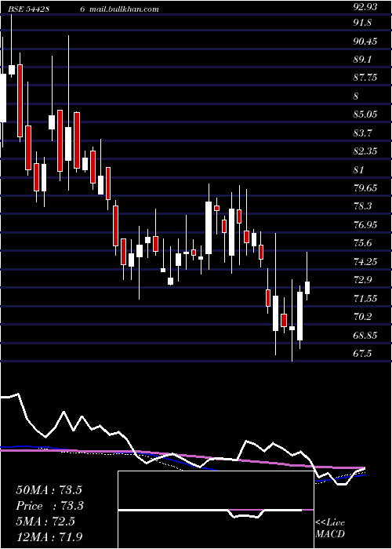The image size is (392, 549).
Task: Click the 92.93 price axis label
Action: [366, 6]
